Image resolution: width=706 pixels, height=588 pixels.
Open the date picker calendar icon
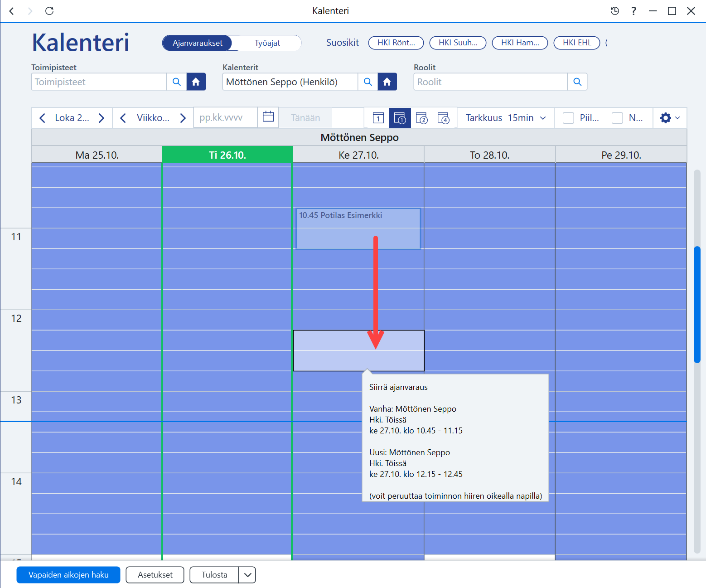268,117
